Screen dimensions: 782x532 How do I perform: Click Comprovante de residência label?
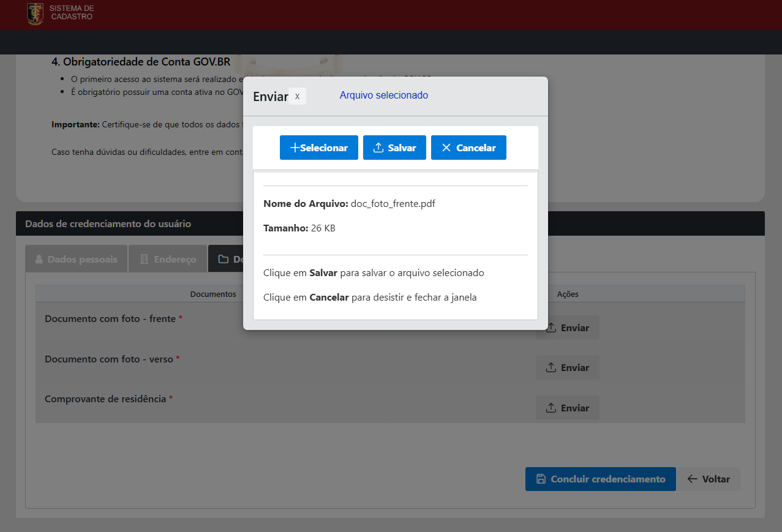coord(105,399)
